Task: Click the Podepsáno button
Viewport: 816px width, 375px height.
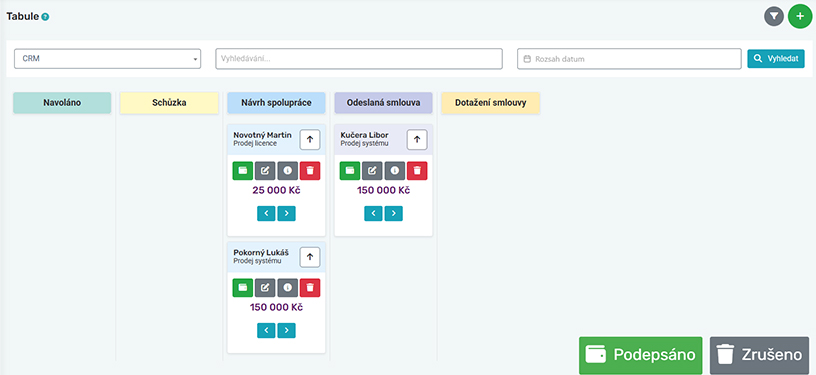Action: click(x=641, y=355)
